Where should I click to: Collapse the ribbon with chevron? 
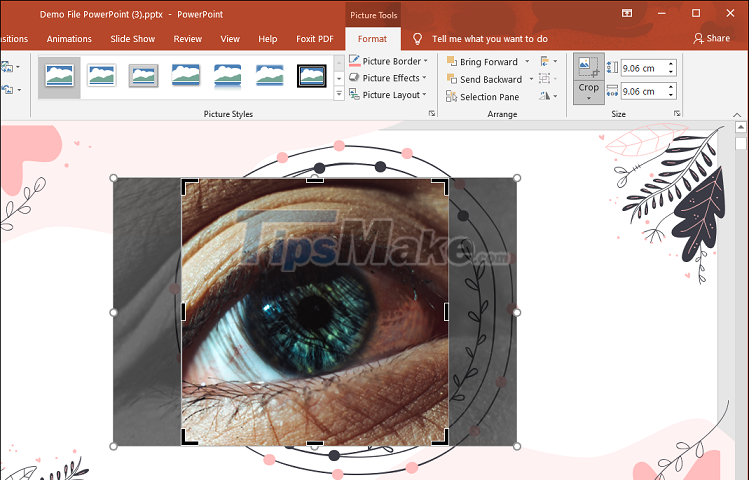pos(737,115)
